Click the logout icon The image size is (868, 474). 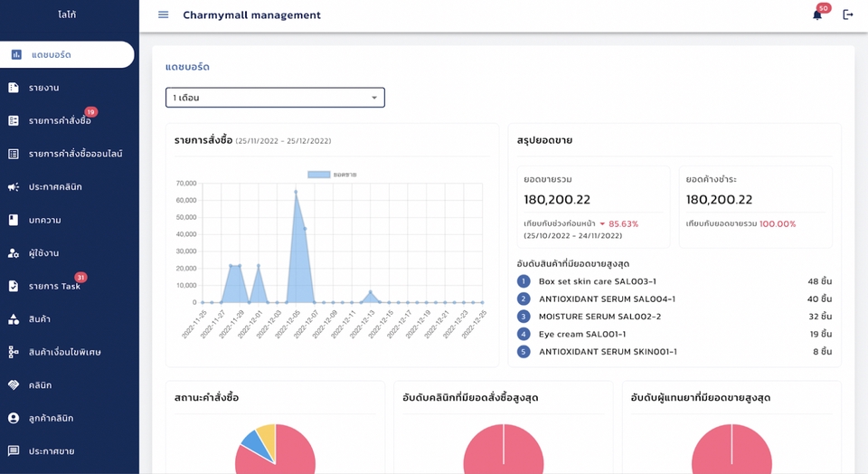pos(847,15)
